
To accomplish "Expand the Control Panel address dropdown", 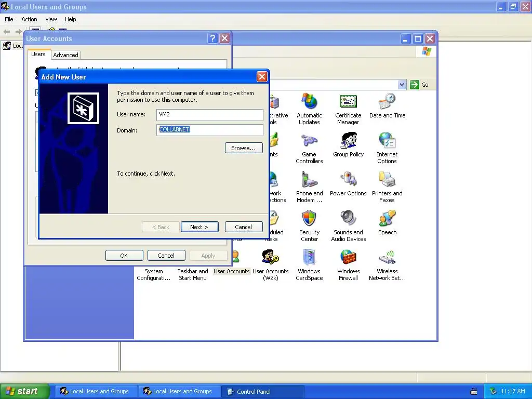I will pos(402,85).
